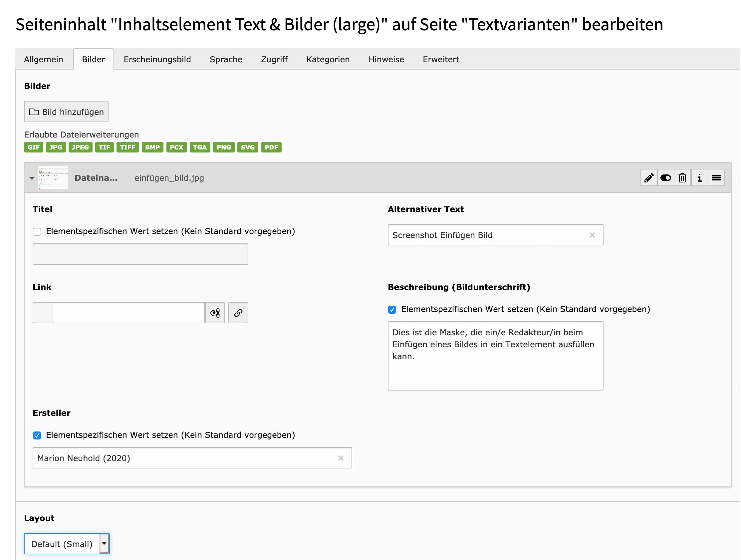Toggle the link field view switch icon
This screenshot has width=741, height=560.
[x=215, y=313]
